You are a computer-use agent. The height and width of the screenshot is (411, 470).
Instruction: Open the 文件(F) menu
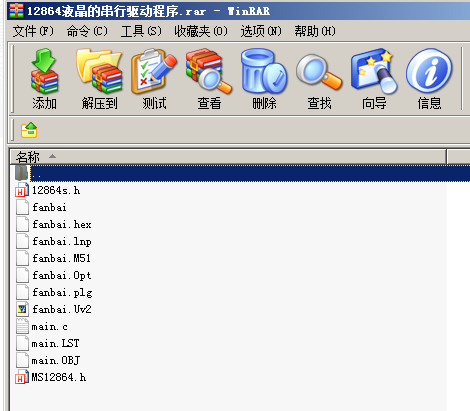tap(33, 31)
